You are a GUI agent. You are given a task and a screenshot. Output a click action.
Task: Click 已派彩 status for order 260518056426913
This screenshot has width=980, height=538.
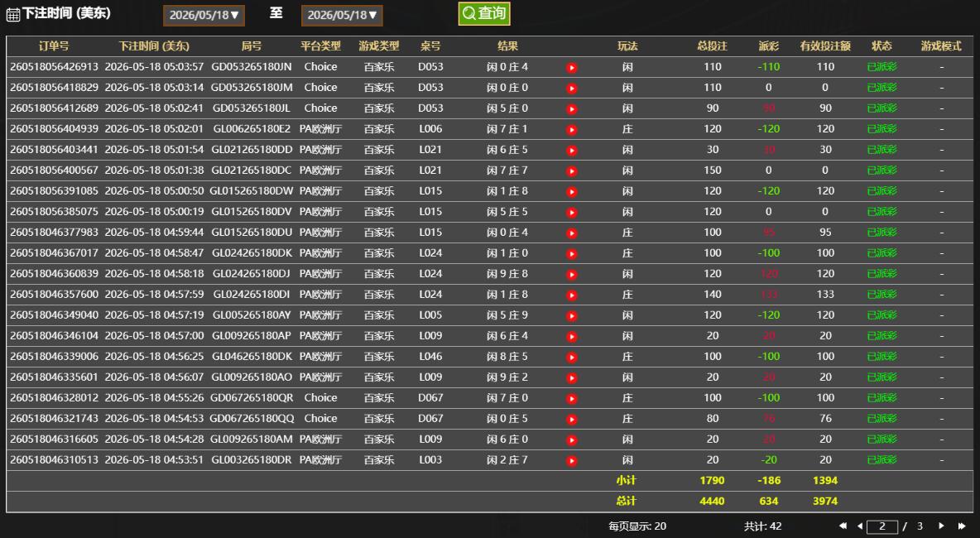click(x=882, y=67)
